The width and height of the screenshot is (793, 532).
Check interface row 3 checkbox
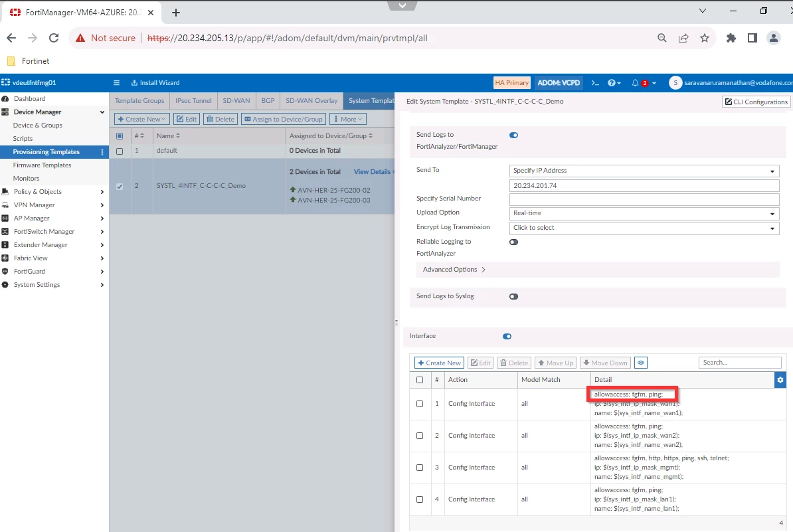tap(420, 468)
